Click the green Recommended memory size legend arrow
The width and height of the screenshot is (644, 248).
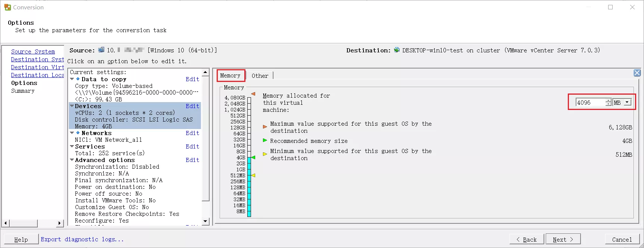[265, 141]
